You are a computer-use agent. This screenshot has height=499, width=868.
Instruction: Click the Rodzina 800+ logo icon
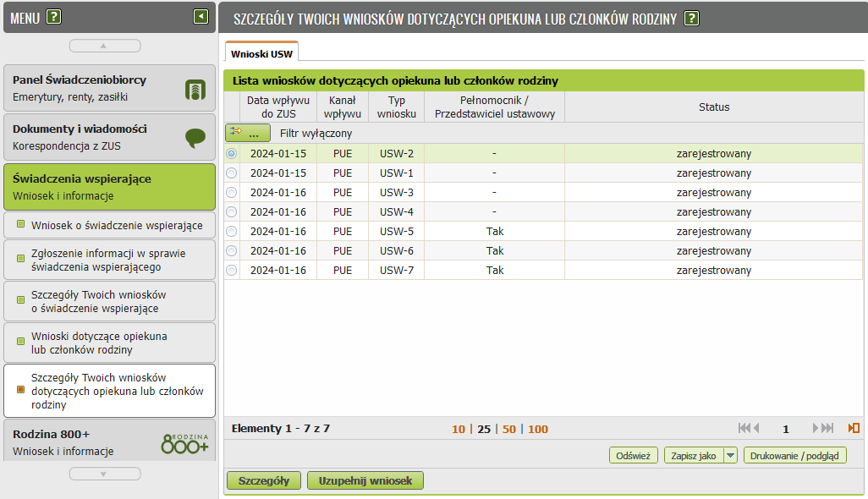click(x=185, y=444)
